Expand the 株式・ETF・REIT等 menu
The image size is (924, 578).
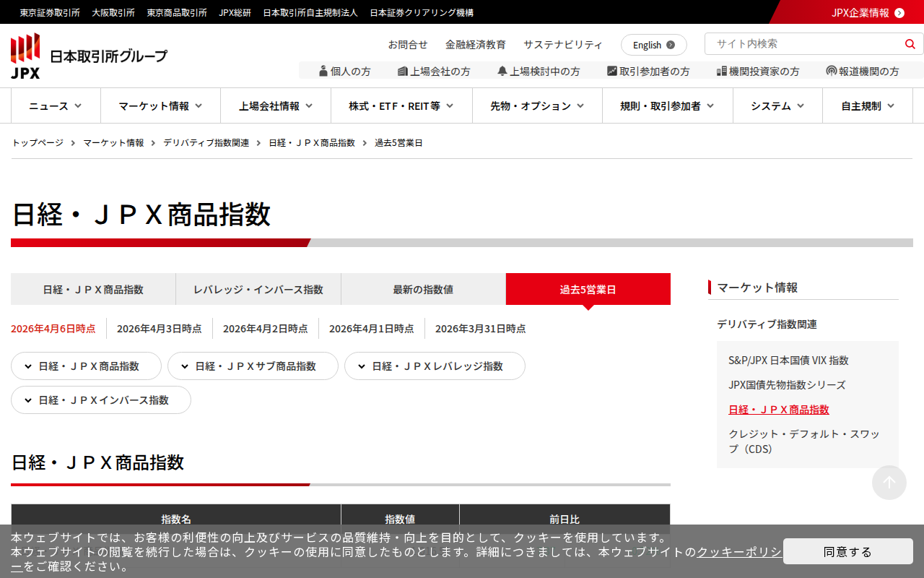pos(401,106)
